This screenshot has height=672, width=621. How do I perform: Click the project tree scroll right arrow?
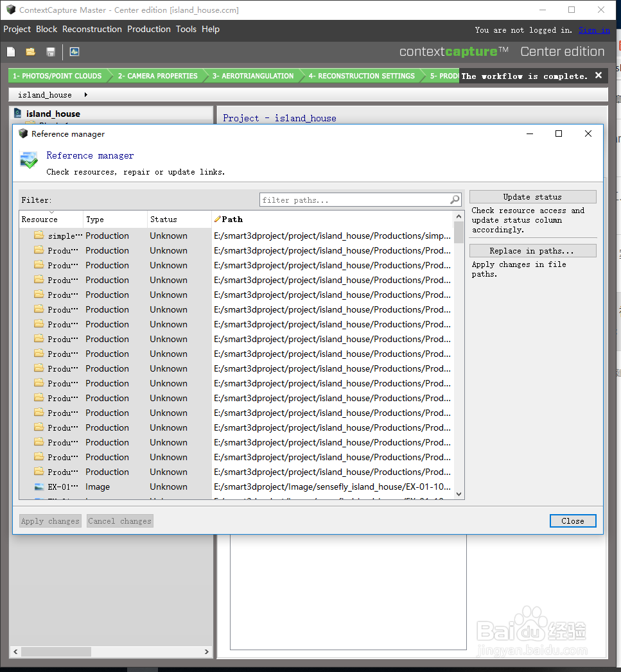coord(206,651)
